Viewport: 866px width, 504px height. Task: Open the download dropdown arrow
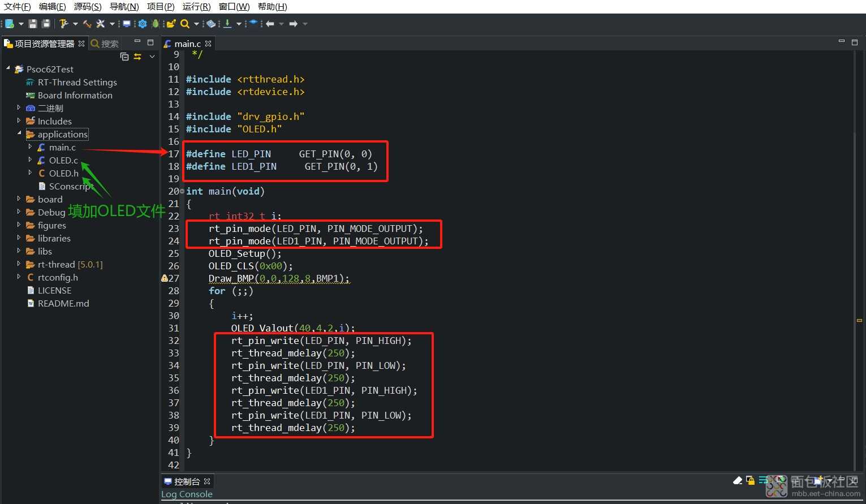(239, 24)
